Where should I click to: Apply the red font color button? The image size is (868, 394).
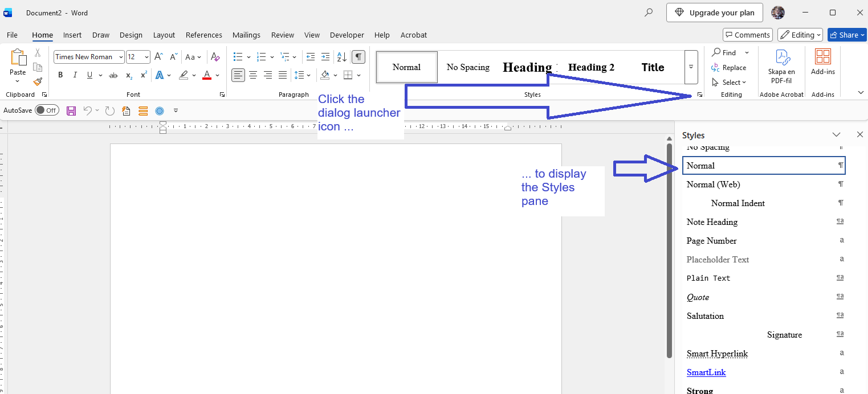[207, 75]
